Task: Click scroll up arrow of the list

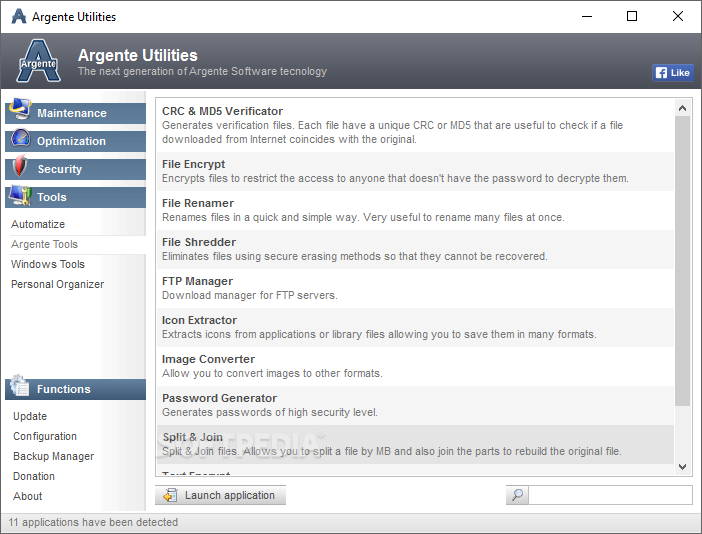Action: [682, 108]
